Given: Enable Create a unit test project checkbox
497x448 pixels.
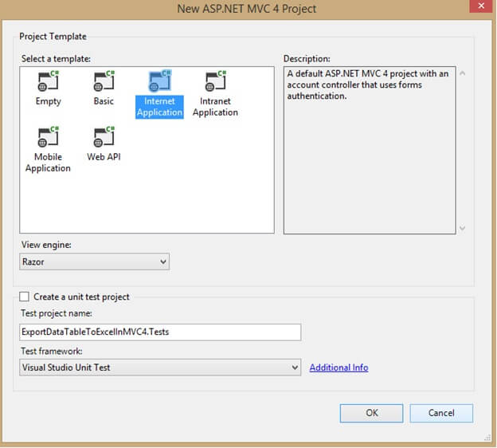Looking at the screenshot, I should click(24, 297).
